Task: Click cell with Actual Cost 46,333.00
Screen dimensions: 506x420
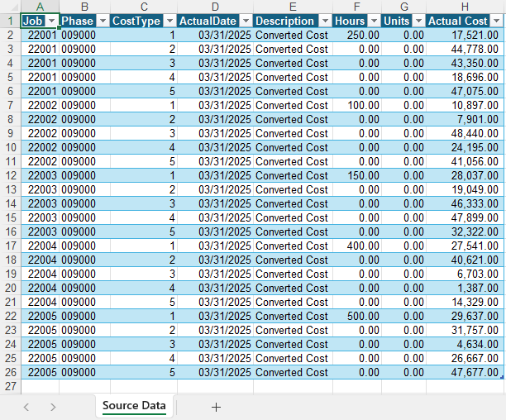Action: click(x=465, y=203)
